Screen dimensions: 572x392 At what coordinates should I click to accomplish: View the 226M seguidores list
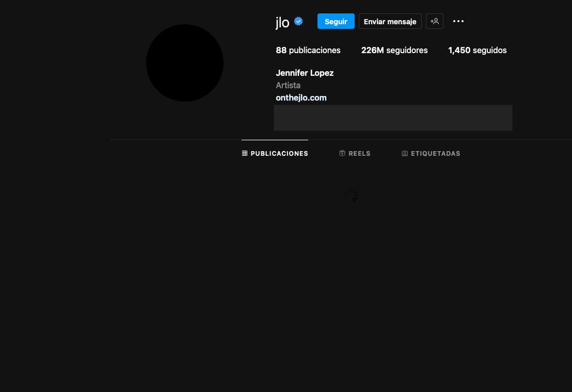[394, 50]
